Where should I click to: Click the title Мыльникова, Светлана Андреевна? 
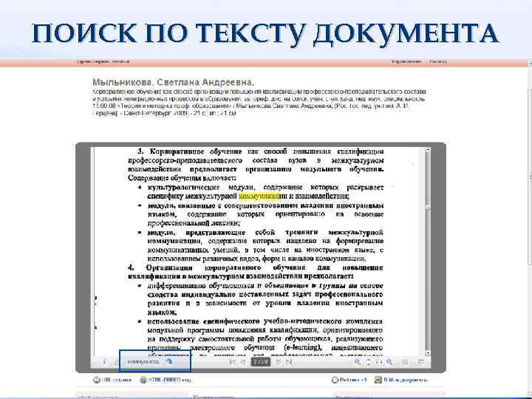click(x=173, y=82)
